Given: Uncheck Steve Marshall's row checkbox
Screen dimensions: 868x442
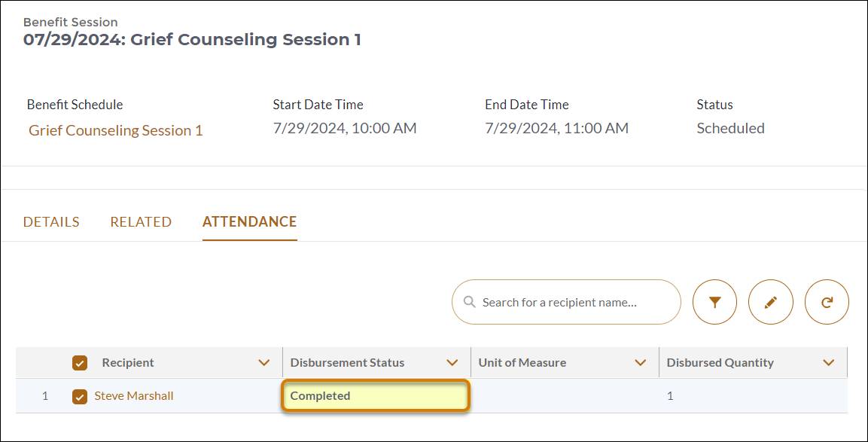Looking at the screenshot, I should pos(79,395).
